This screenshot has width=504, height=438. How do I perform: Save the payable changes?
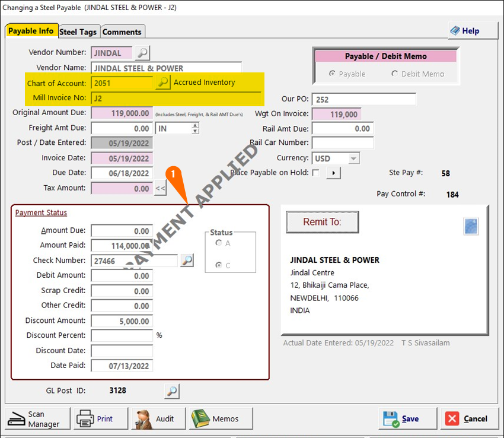[408, 418]
